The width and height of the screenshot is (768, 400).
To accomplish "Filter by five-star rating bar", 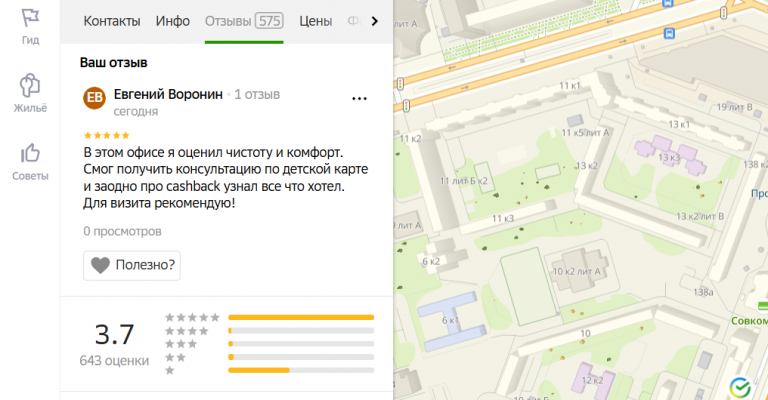I will (x=301, y=318).
